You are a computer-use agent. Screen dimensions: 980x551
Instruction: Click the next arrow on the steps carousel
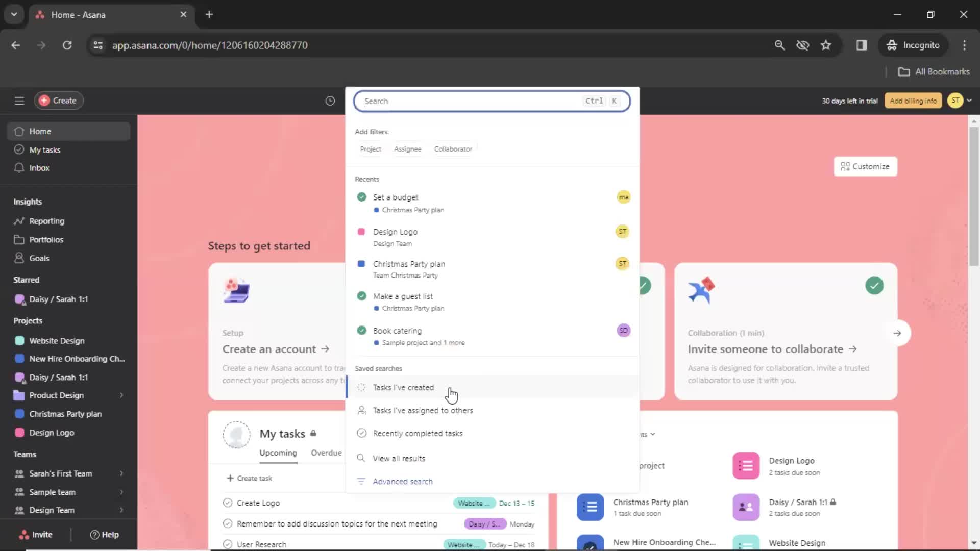tap(897, 333)
